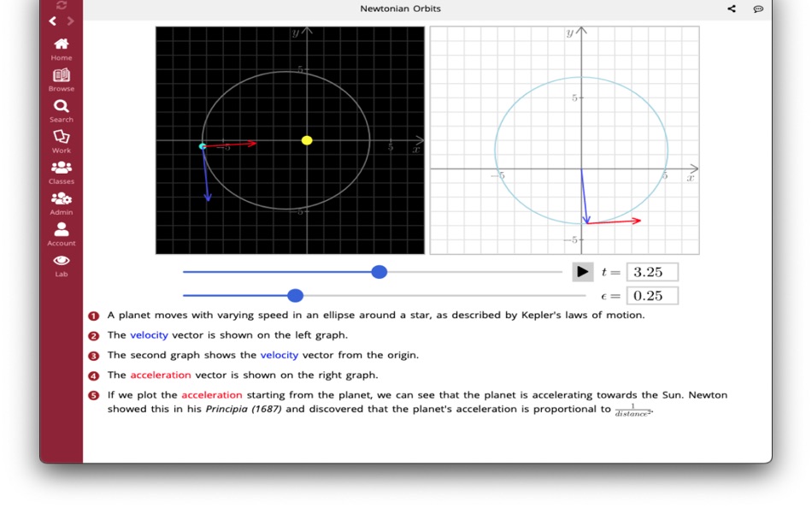Go forward with the right arrow

pos(70,21)
